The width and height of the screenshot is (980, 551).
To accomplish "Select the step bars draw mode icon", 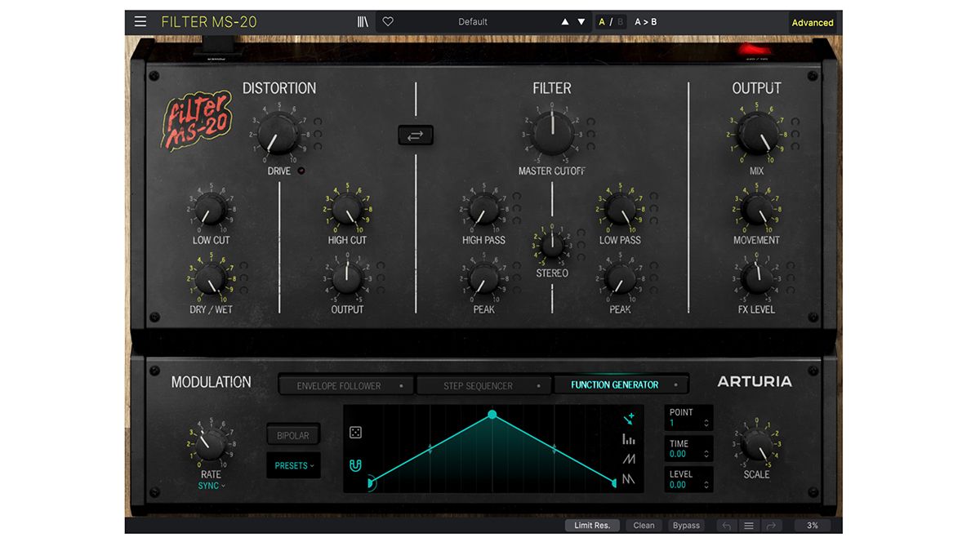I will pos(628,439).
